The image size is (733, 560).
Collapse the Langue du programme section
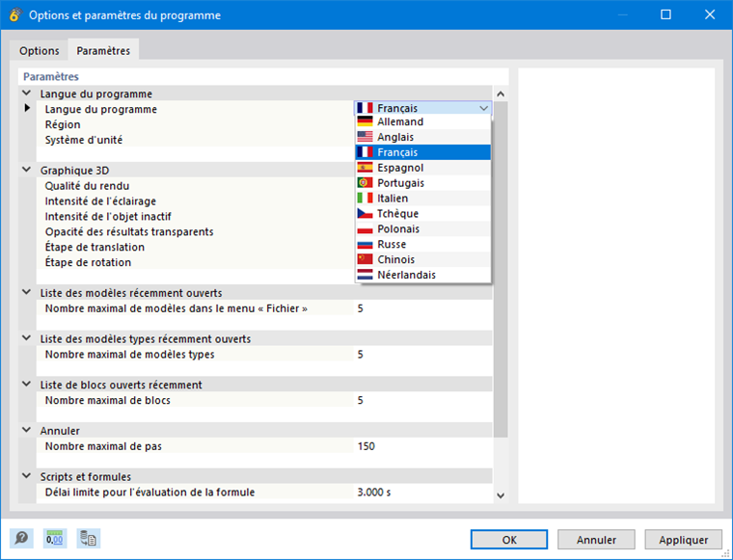pyautogui.click(x=27, y=93)
